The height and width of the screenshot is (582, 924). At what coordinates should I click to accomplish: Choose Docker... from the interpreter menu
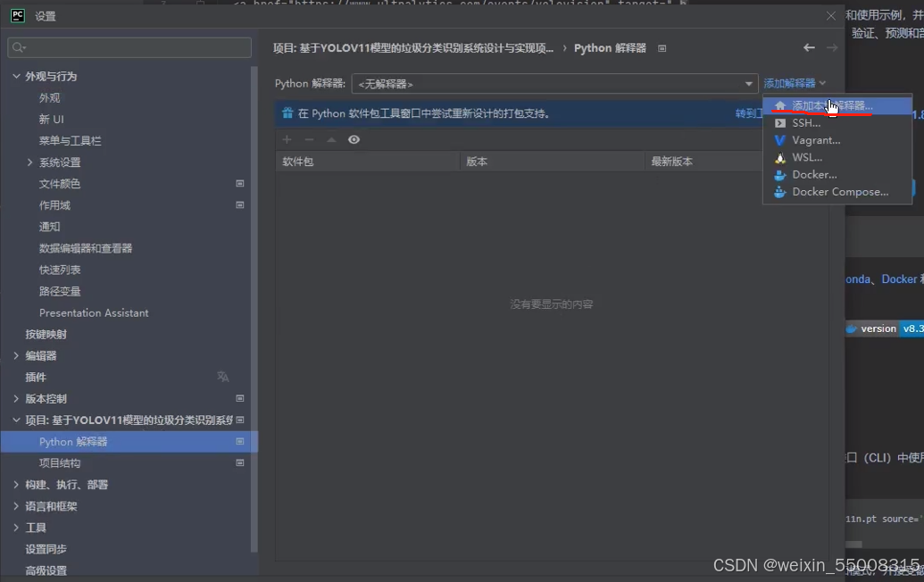click(x=837, y=174)
